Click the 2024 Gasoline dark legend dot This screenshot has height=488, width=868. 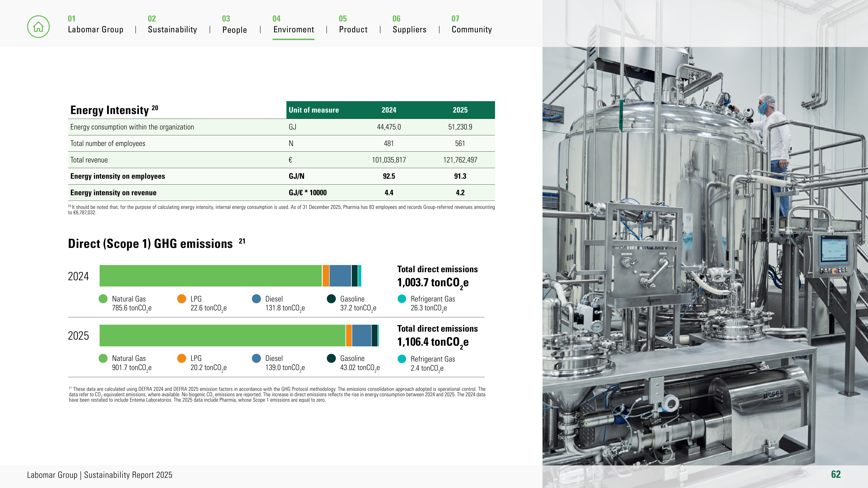pyautogui.click(x=331, y=299)
